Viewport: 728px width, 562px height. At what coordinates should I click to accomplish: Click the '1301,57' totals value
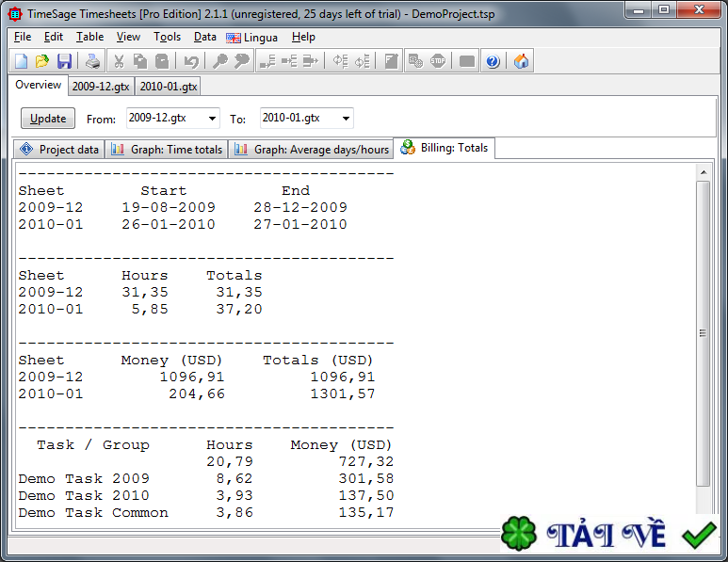click(x=343, y=394)
